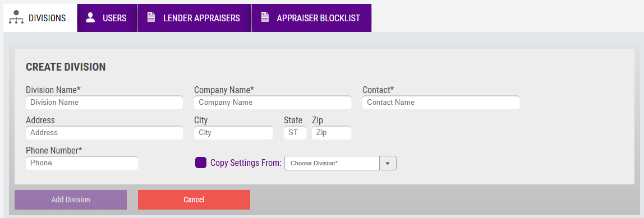The image size is (644, 218).
Task: Go to the Appraiser Blocklist tab
Action: (311, 18)
